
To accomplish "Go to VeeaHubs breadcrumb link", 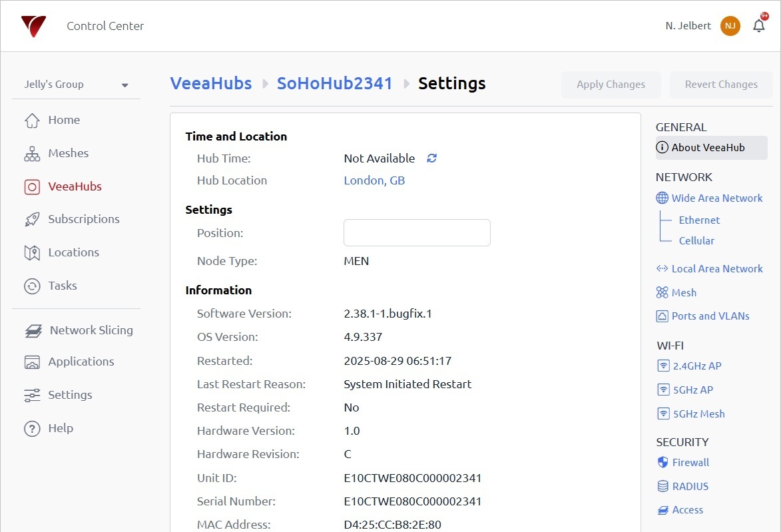I will point(211,84).
